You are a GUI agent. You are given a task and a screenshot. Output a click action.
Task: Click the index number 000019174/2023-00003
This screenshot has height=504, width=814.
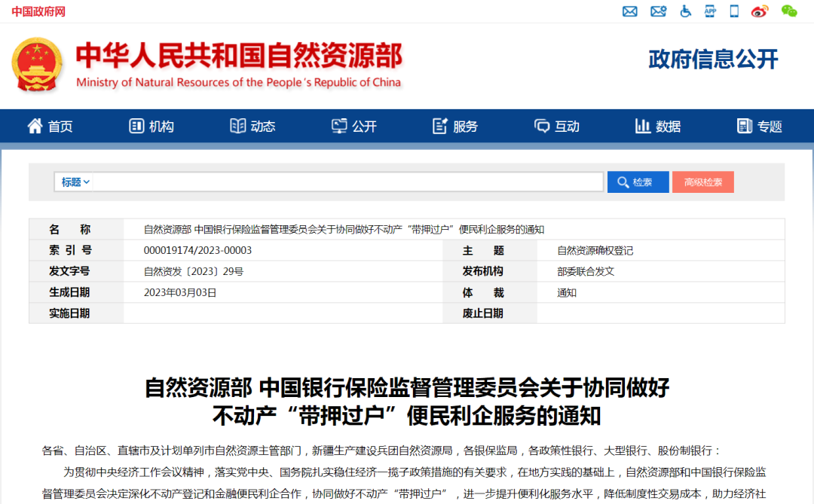click(x=197, y=250)
